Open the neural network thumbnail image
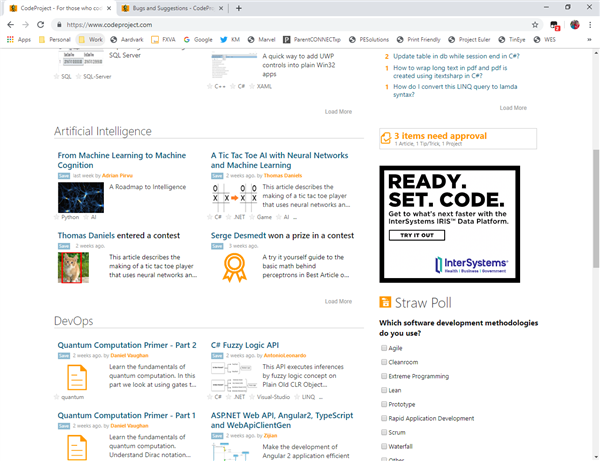Screen dimensions: 600x461 point(81,197)
